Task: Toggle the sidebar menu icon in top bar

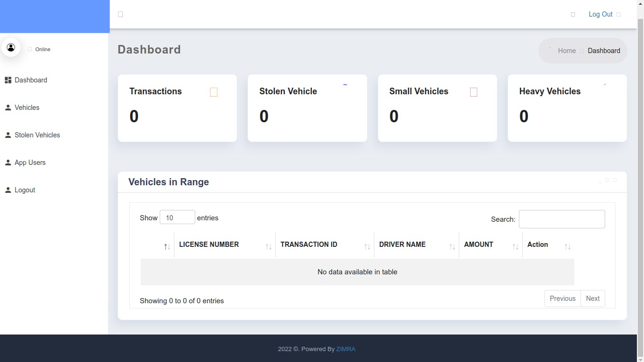Action: point(120,14)
